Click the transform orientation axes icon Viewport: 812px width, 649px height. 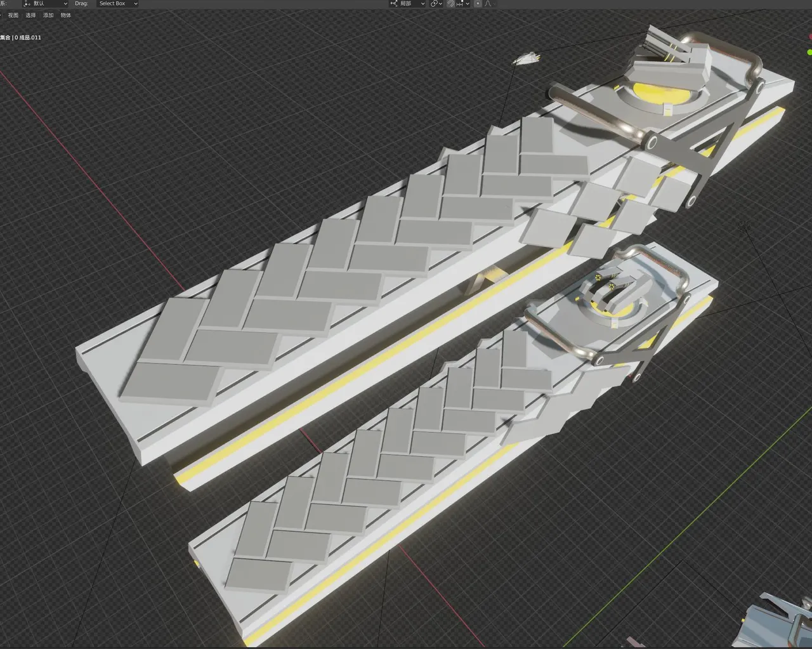(x=394, y=4)
